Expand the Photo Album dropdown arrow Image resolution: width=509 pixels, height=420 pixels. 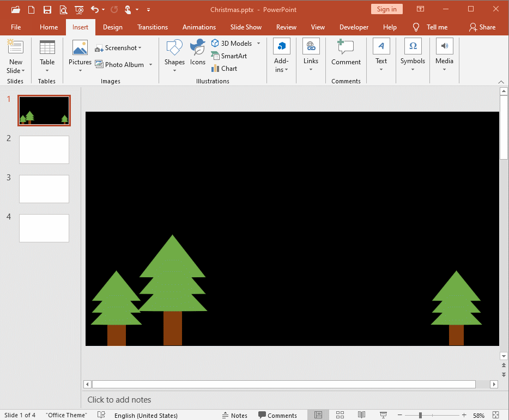click(x=150, y=65)
